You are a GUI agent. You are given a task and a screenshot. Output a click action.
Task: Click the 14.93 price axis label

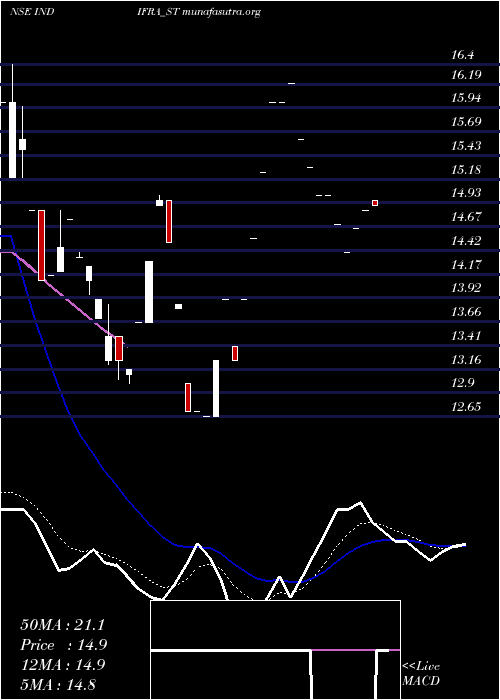pos(466,193)
